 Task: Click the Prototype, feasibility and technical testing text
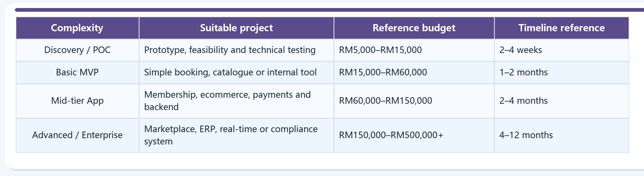[230, 50]
